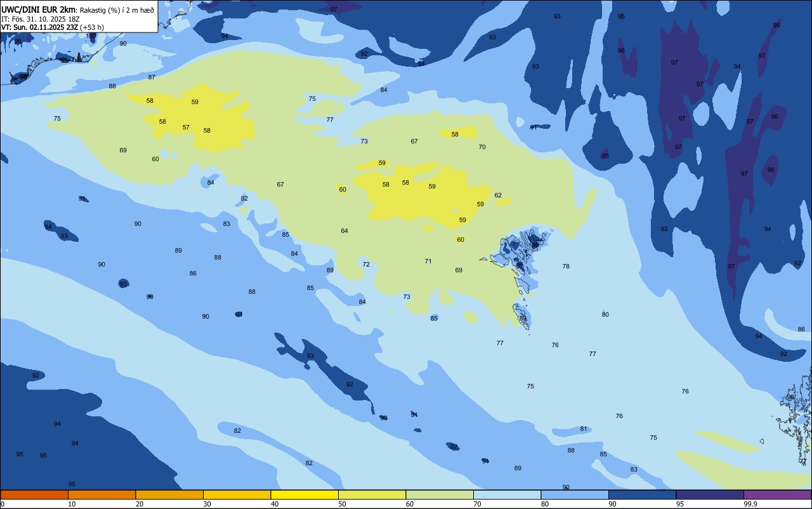Click the '30' legend tick label

pyautogui.click(x=207, y=504)
